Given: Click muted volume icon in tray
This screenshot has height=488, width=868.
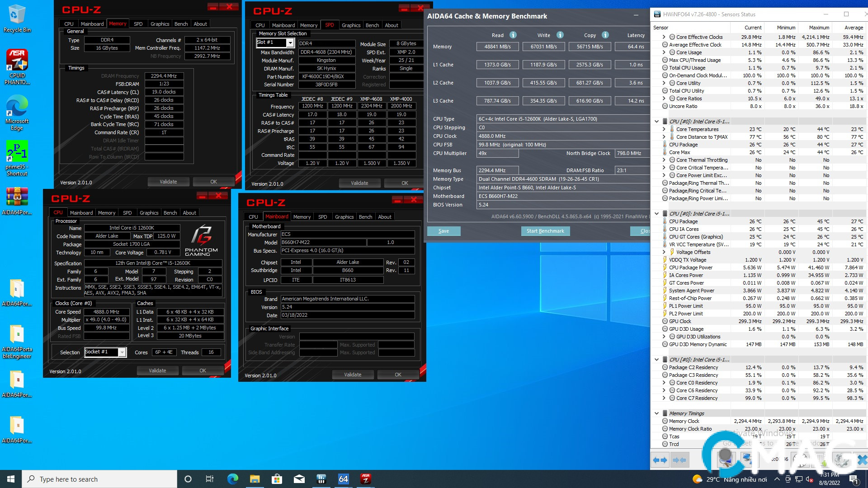Looking at the screenshot, I should (809, 479).
